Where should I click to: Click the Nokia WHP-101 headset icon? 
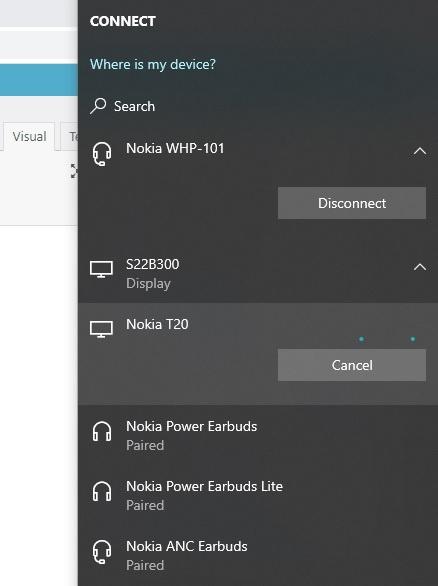pos(102,154)
